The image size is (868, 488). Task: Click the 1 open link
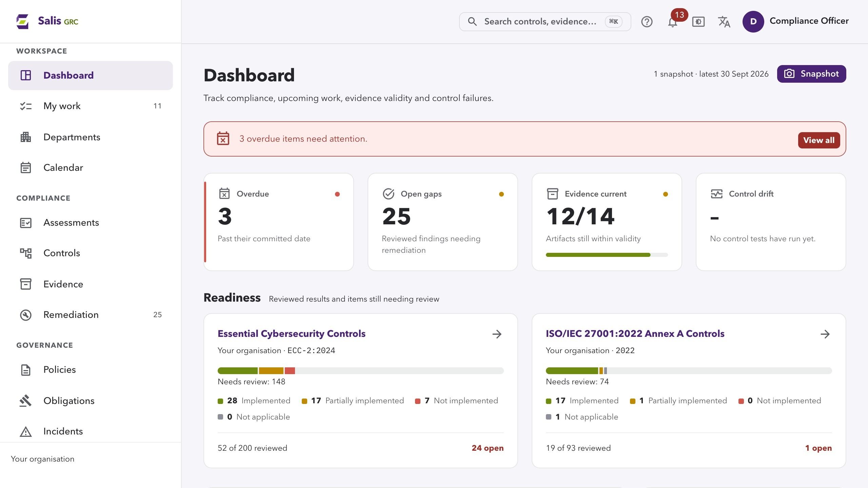818,448
